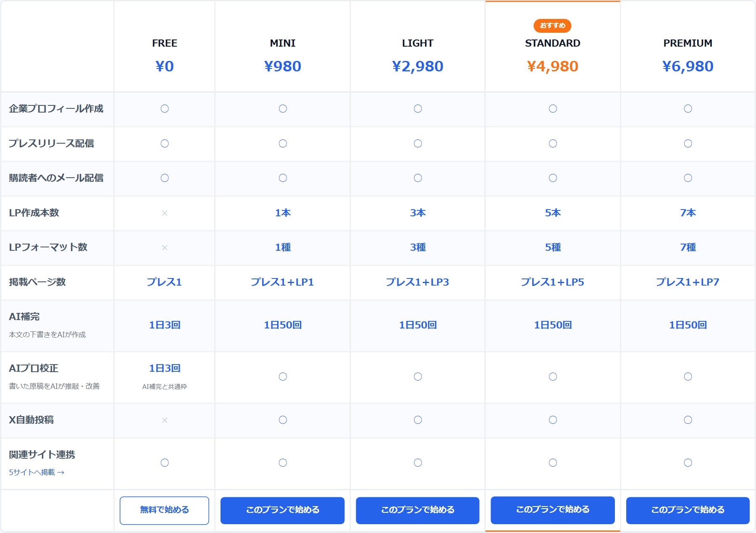Screen dimensions: 756x533
Task: Click the 5種 value under STANDARD
Action: coord(553,247)
